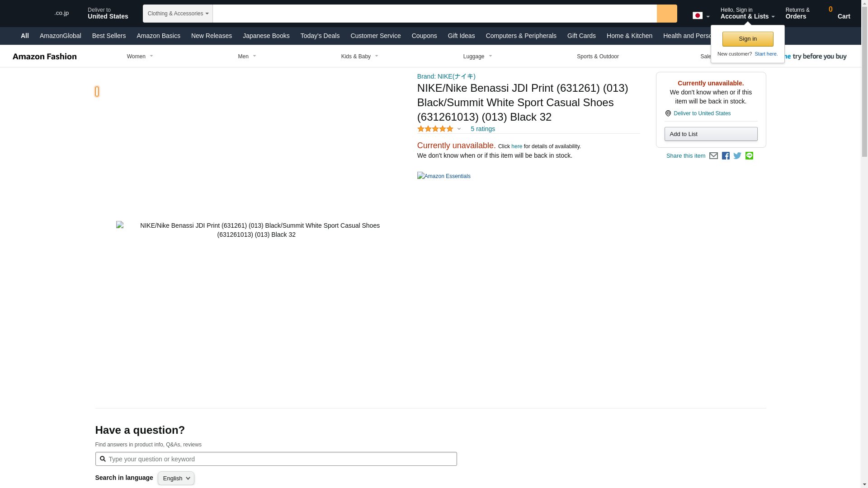Open Today's Deals navigation item
This screenshot has width=868, height=488.
[320, 36]
